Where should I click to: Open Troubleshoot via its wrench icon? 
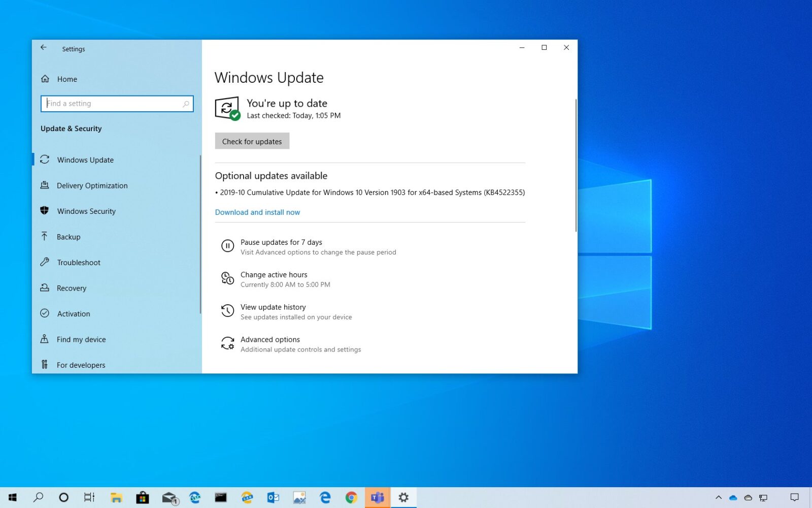45,262
